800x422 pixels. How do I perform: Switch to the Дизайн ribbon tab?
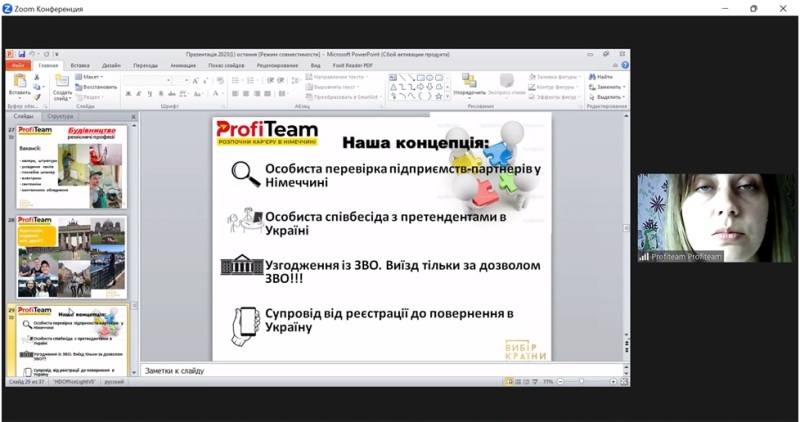pyautogui.click(x=111, y=65)
